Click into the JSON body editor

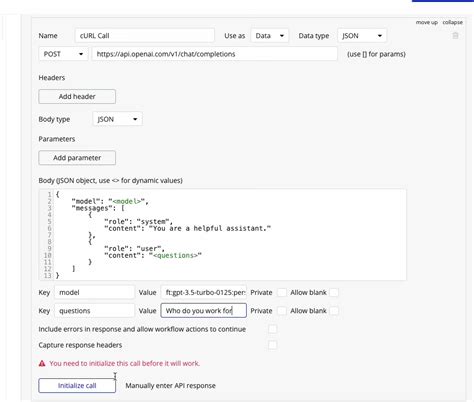point(222,235)
